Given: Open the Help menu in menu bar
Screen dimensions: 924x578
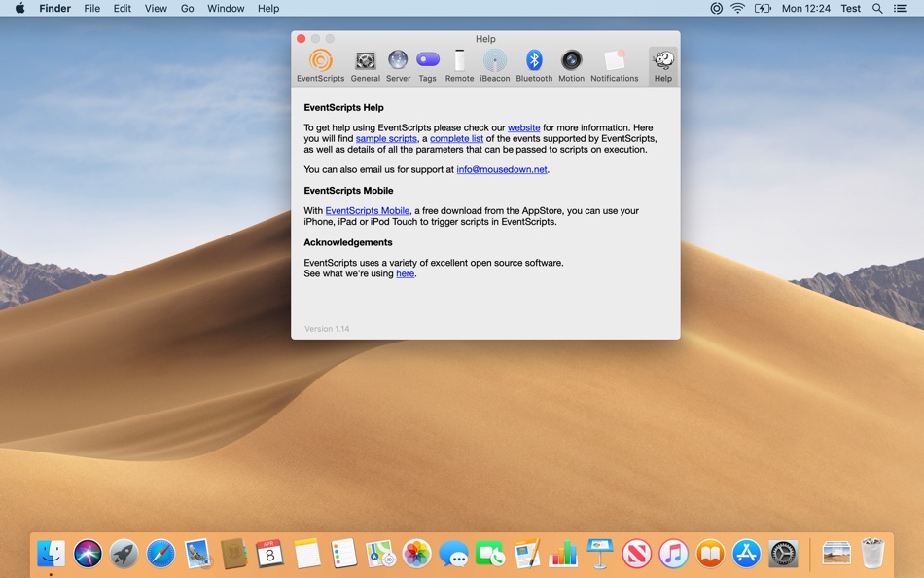Looking at the screenshot, I should pyautogui.click(x=268, y=8).
